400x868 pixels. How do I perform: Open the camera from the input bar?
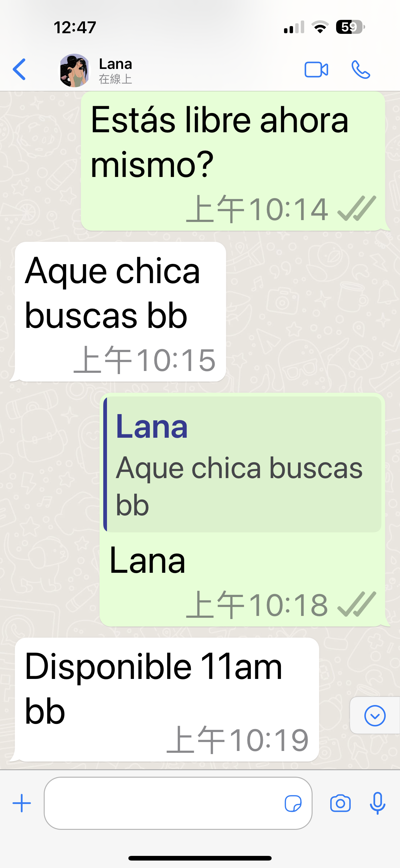(x=340, y=804)
